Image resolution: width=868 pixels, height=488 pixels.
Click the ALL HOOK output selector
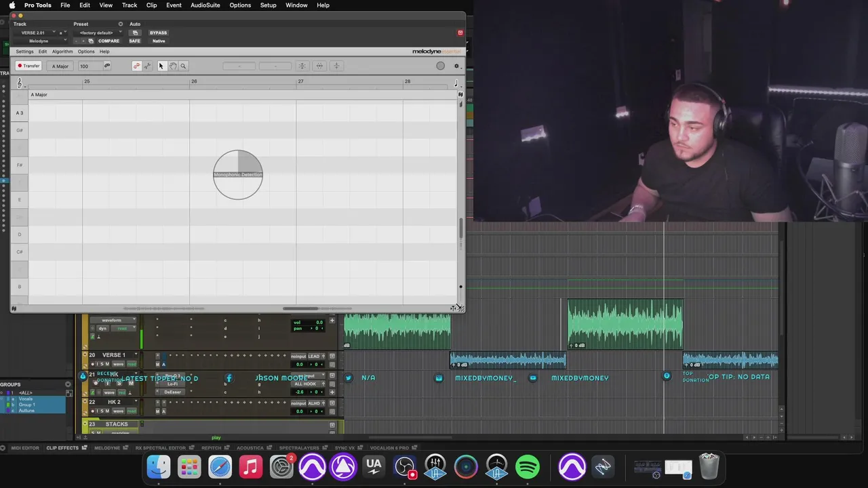click(305, 384)
